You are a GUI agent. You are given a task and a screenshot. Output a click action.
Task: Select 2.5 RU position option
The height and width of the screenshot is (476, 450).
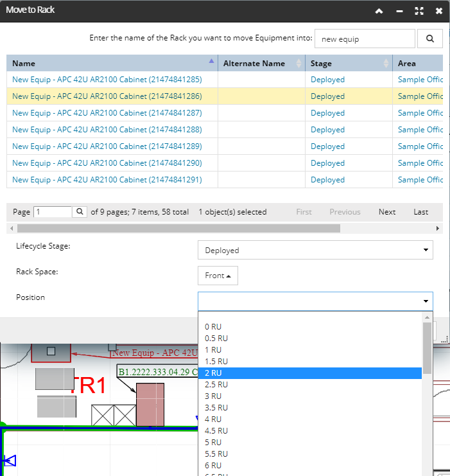point(310,385)
